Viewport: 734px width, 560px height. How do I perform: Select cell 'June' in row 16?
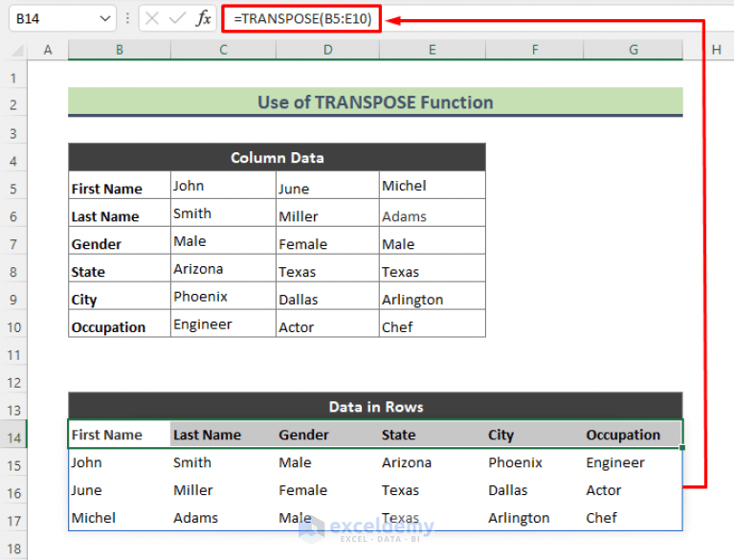[x=120, y=490]
